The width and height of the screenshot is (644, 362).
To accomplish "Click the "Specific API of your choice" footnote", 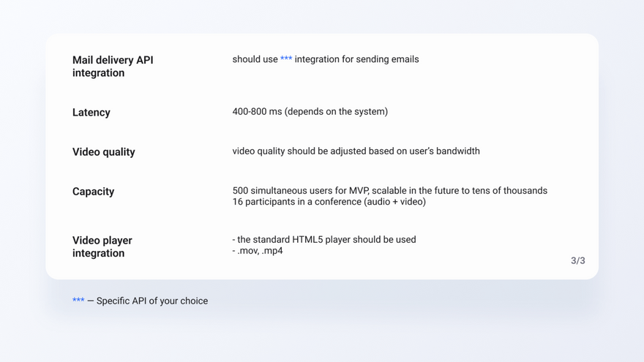I will (x=152, y=301).
